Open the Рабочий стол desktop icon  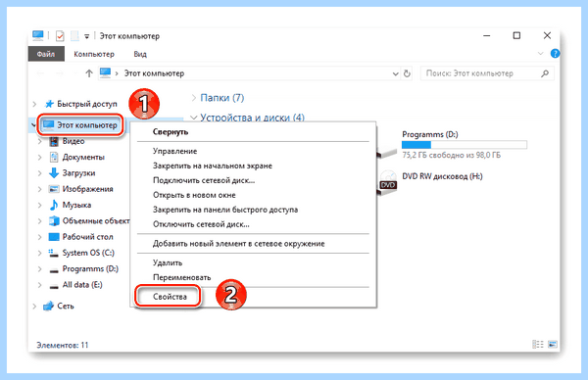point(54,237)
